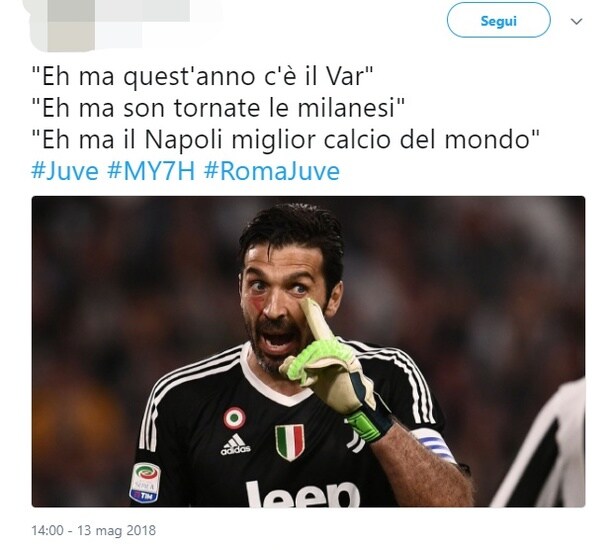Click the striped jersey at photo edge
613x550 pixels.
[x=543, y=446]
